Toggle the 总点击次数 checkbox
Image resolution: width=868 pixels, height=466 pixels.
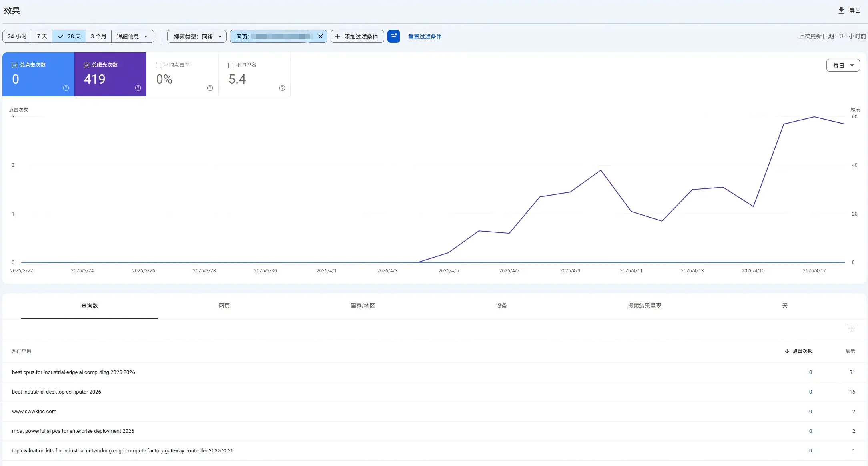point(14,65)
